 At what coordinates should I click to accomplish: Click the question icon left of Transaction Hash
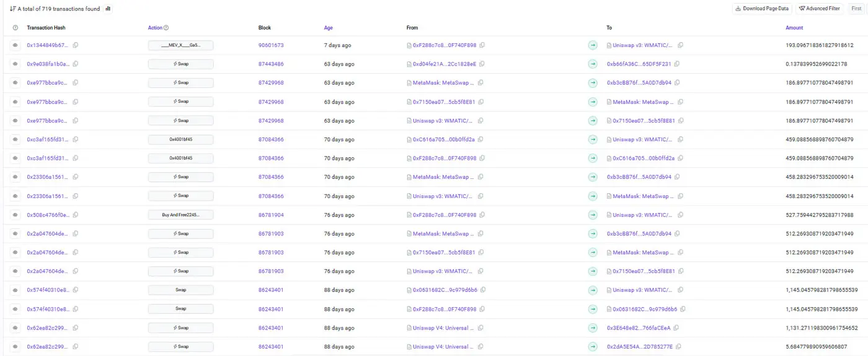pyautogui.click(x=15, y=28)
